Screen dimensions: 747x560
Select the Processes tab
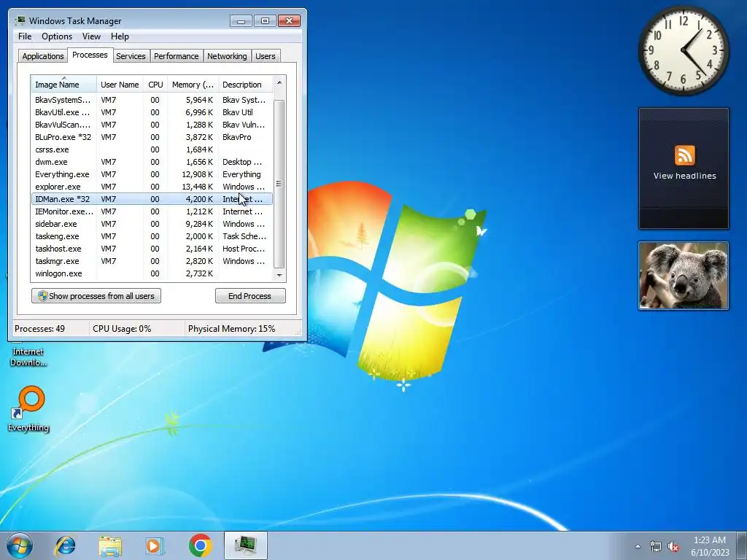point(90,55)
